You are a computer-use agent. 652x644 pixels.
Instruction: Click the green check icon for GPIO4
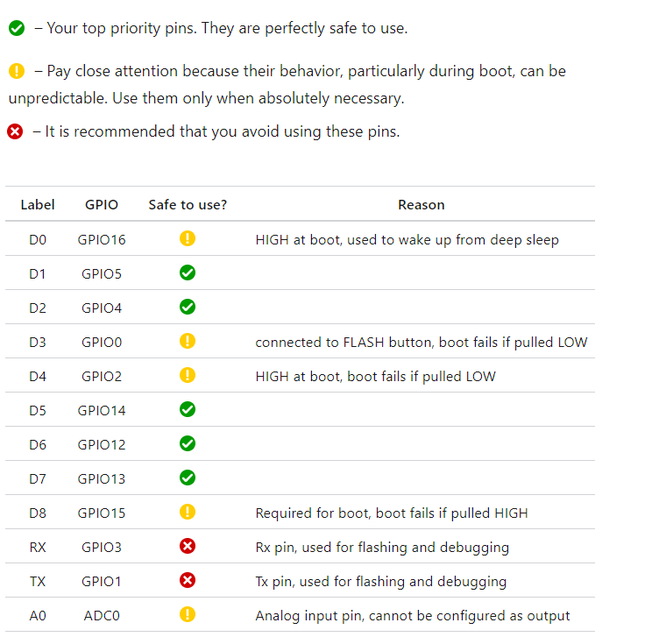click(x=188, y=308)
